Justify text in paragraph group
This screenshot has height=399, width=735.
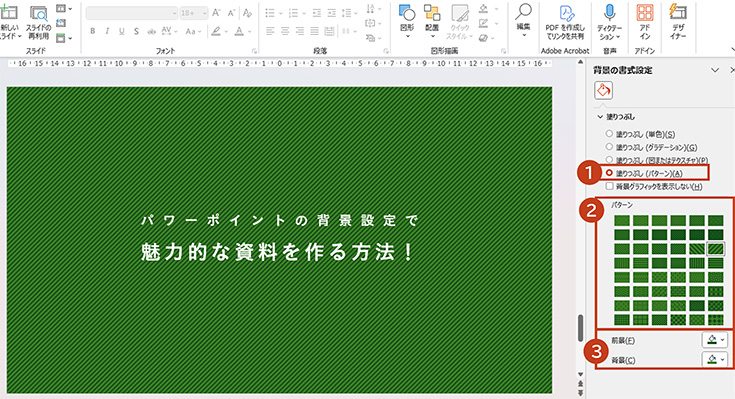tap(315, 31)
